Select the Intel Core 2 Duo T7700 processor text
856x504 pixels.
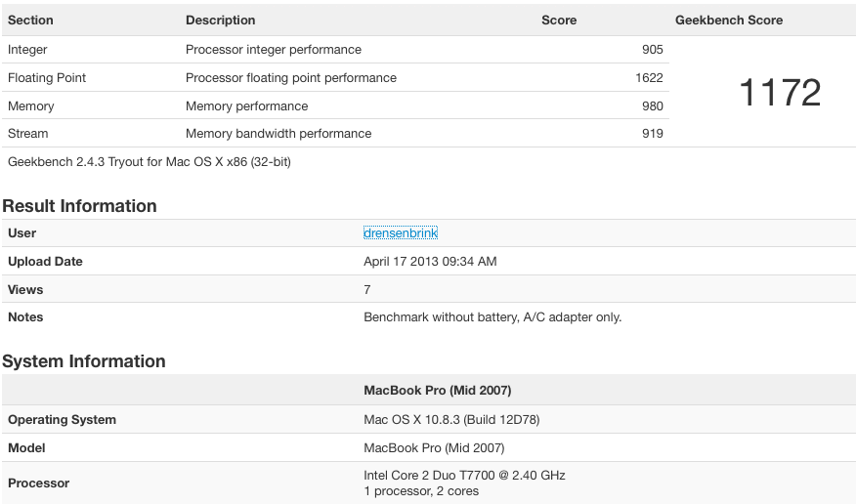point(464,475)
